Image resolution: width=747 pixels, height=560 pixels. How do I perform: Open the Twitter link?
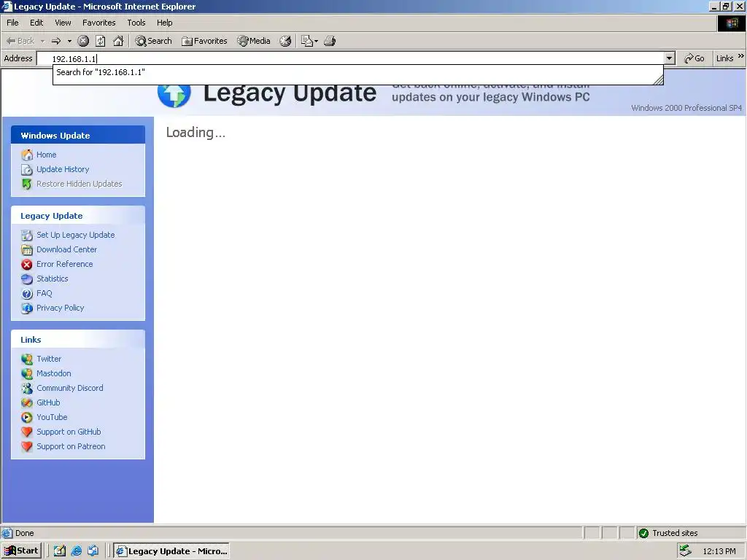(49, 359)
